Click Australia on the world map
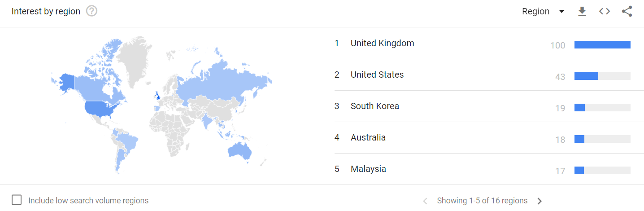Viewport: 644px width, 211px height. pos(239,150)
